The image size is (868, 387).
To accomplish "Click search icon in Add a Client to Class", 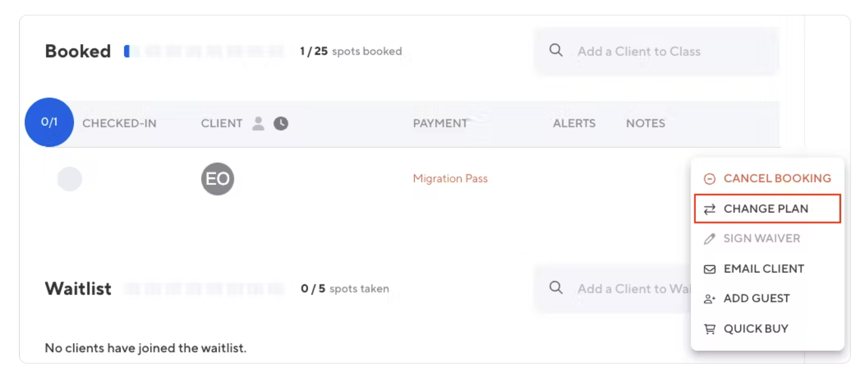I will coord(556,51).
